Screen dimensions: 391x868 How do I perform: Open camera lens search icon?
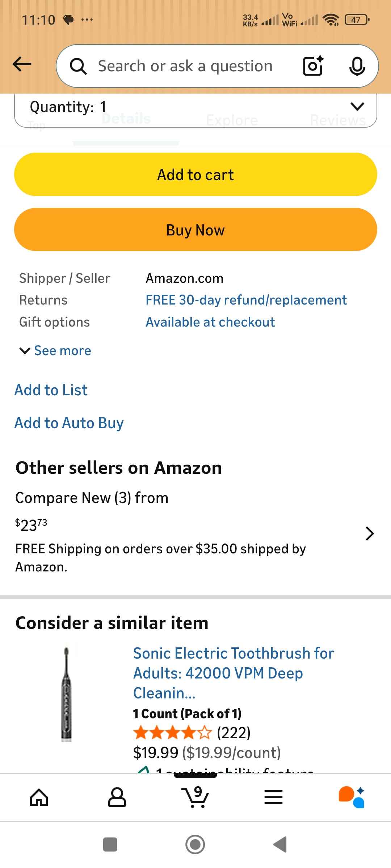tap(313, 66)
